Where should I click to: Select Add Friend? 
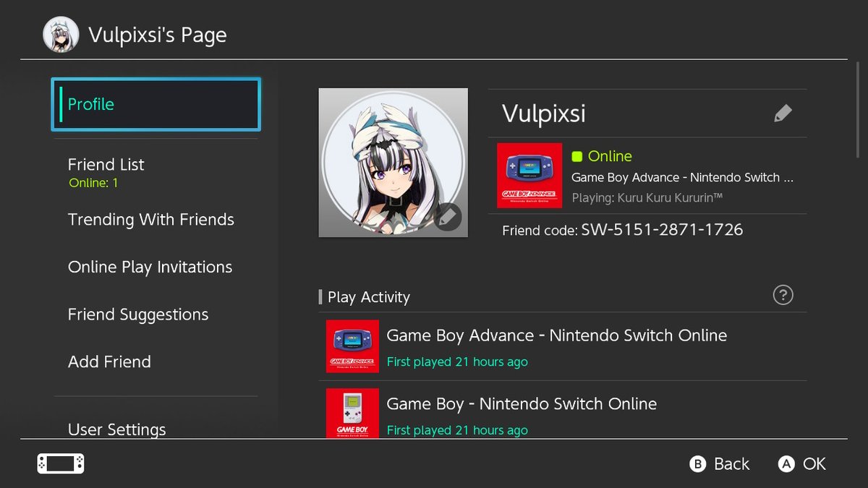[x=109, y=361]
